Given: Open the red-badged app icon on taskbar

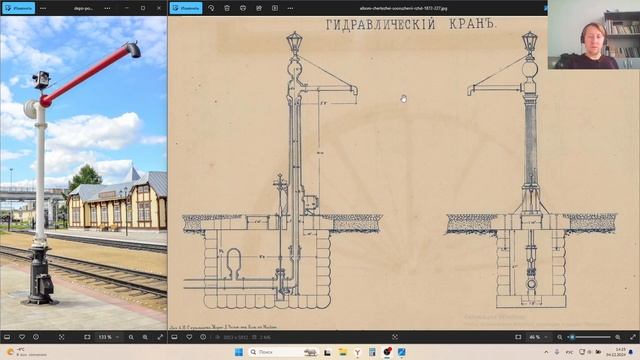Looking at the screenshot, I should (x=387, y=352).
